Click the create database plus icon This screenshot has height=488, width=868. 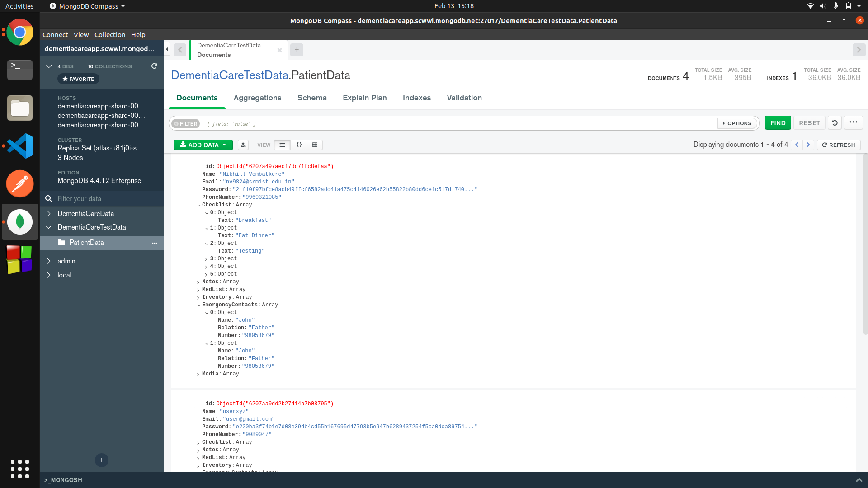coord(101,460)
